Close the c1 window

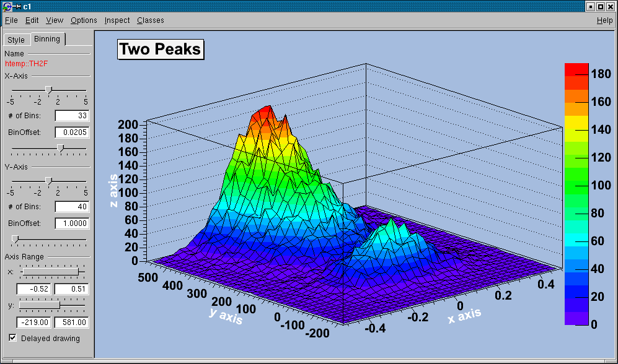pos(611,6)
